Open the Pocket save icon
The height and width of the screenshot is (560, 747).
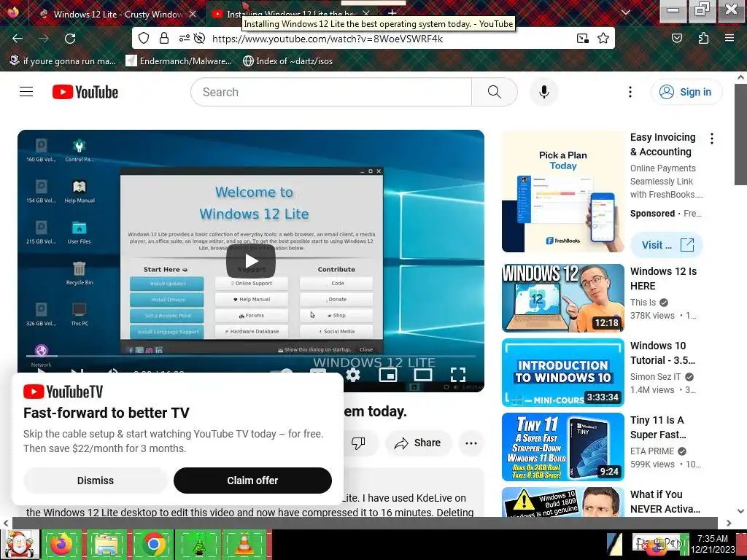coord(676,38)
